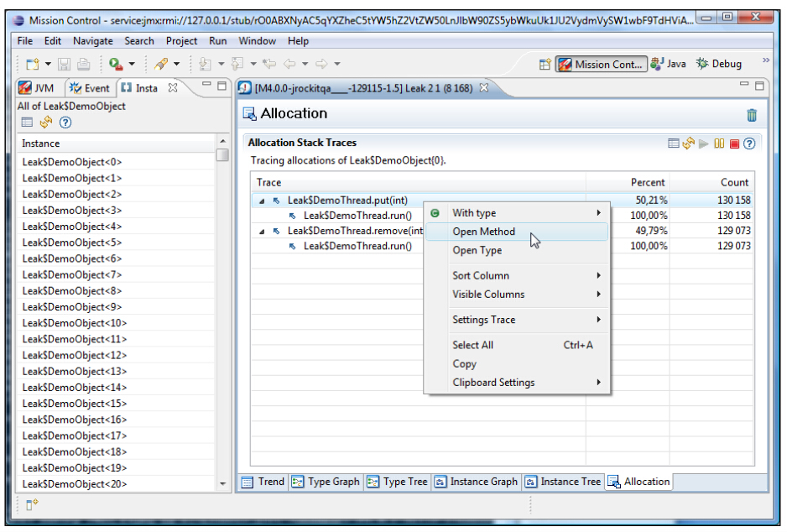Click the Open Perspective icon

click(545, 64)
